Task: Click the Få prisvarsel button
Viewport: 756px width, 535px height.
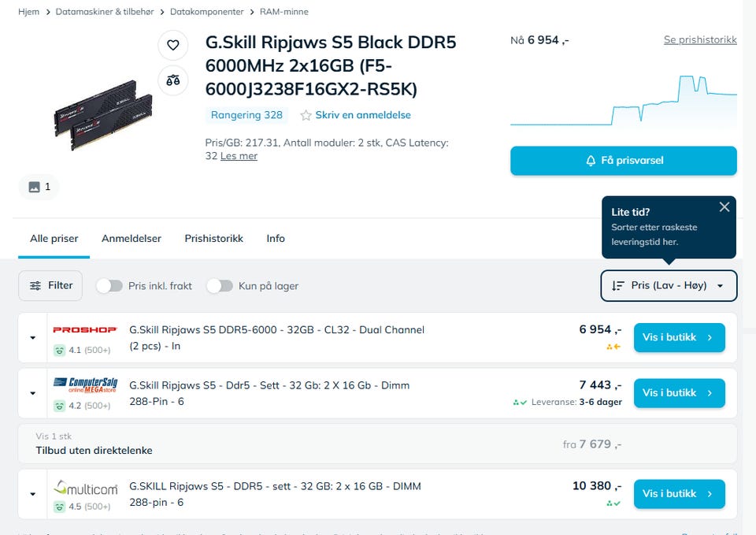Action: tap(623, 161)
